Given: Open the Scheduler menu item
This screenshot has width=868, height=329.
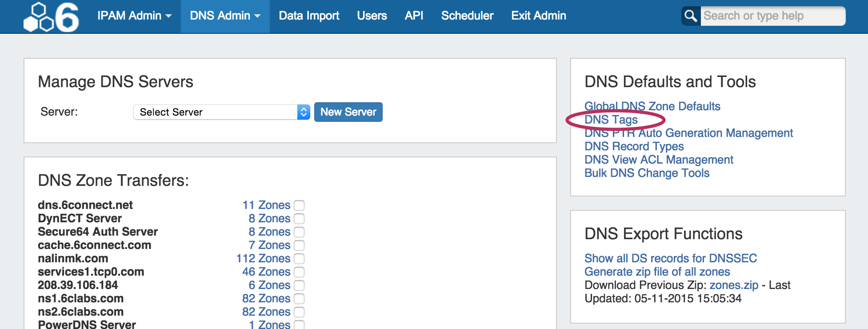Looking at the screenshot, I should point(467,16).
